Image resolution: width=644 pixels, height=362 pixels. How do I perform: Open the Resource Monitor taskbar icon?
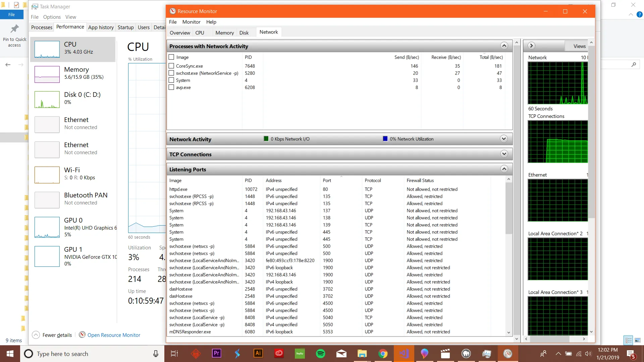click(507, 354)
